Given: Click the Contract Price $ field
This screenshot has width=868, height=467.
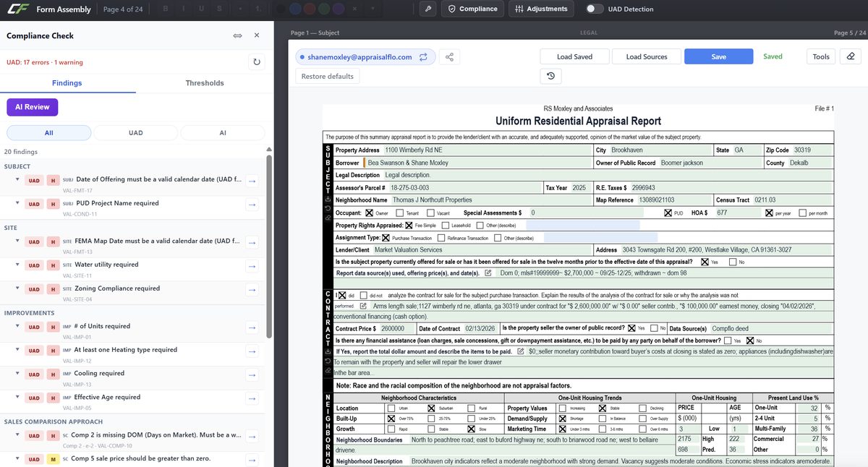Looking at the screenshot, I should click(x=396, y=328).
